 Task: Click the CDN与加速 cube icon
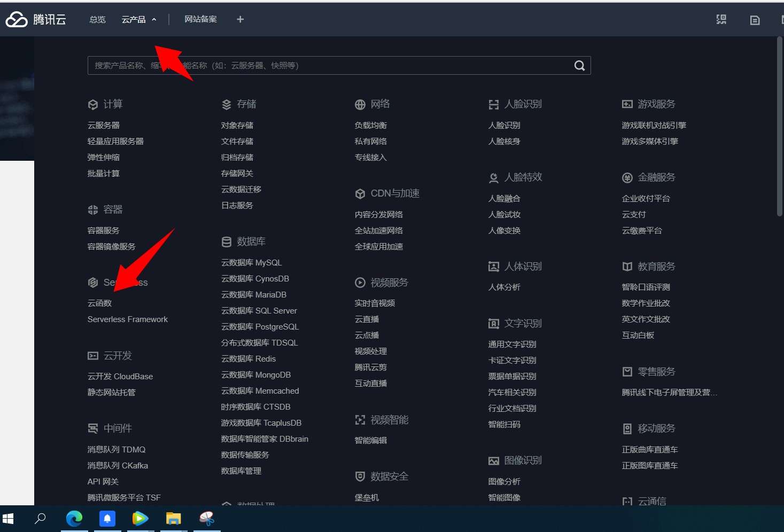tap(360, 194)
